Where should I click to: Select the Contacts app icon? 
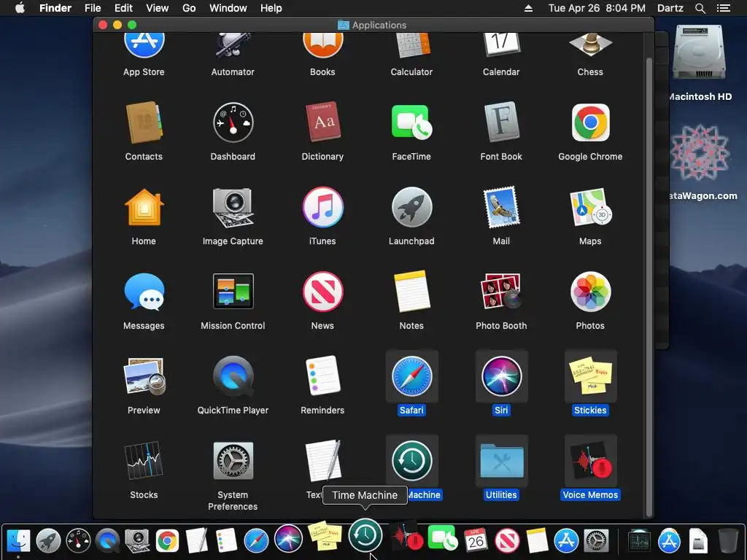tap(144, 122)
